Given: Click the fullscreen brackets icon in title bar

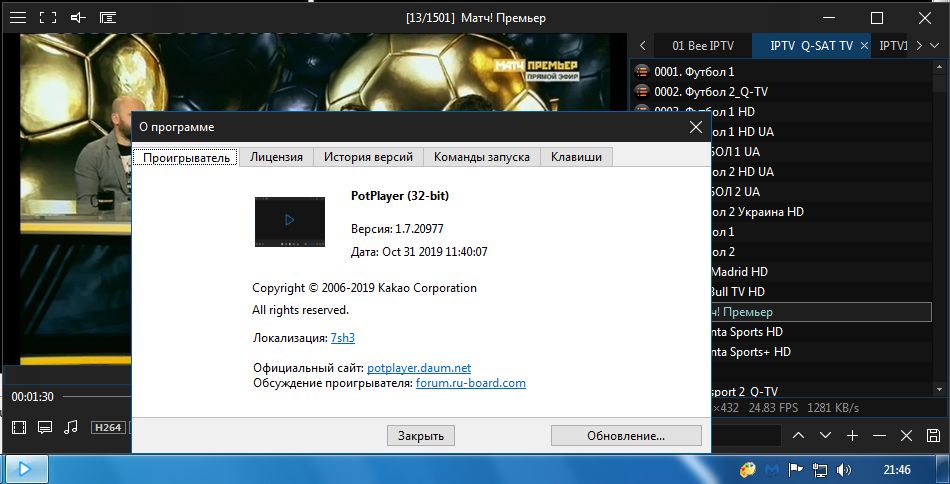Looking at the screenshot, I should tap(47, 17).
